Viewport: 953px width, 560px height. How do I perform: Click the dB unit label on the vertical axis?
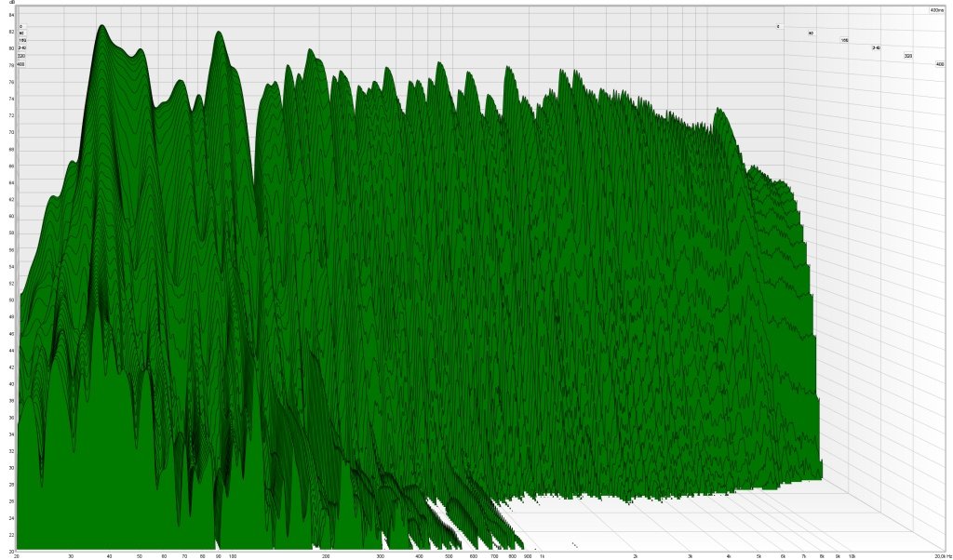(x=12, y=3)
